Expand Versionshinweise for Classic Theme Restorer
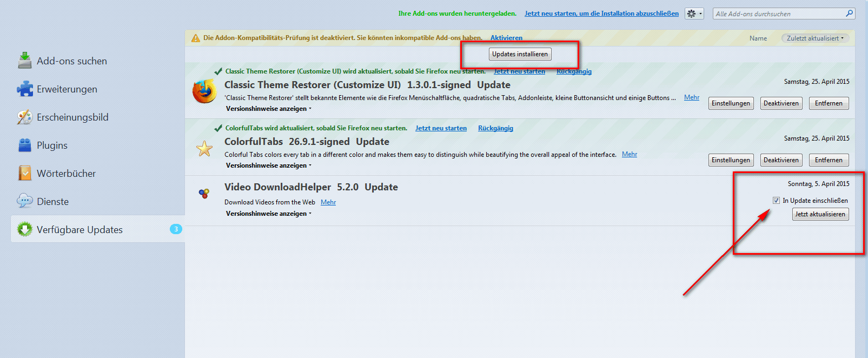 click(x=269, y=109)
